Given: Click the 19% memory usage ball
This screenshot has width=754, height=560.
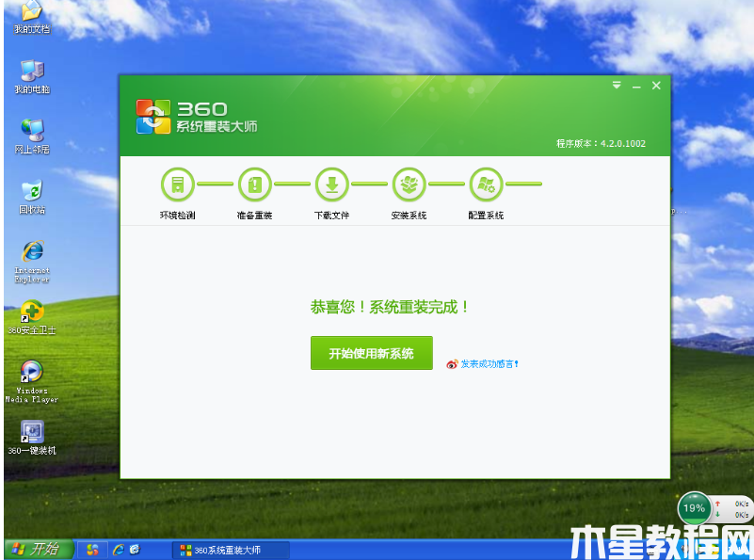Looking at the screenshot, I should pos(694,508).
